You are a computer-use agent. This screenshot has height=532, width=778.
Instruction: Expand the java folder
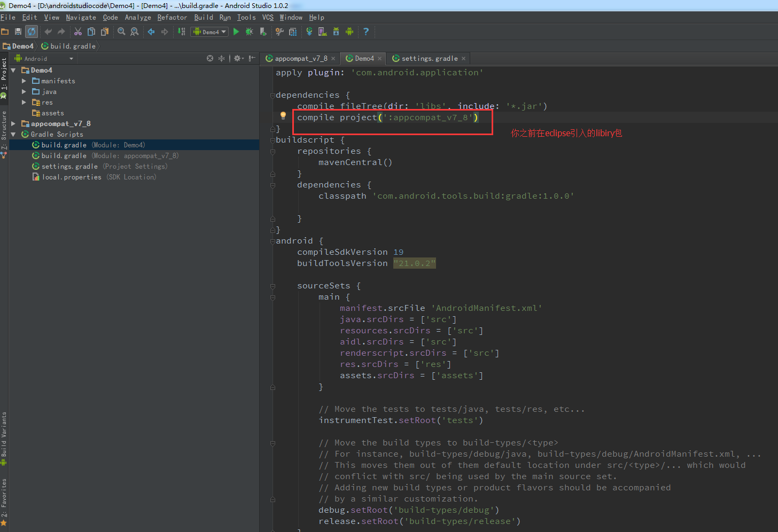(24, 91)
